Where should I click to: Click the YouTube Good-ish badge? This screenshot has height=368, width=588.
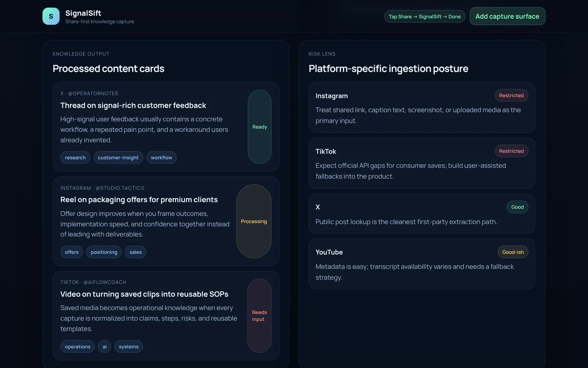tap(513, 252)
